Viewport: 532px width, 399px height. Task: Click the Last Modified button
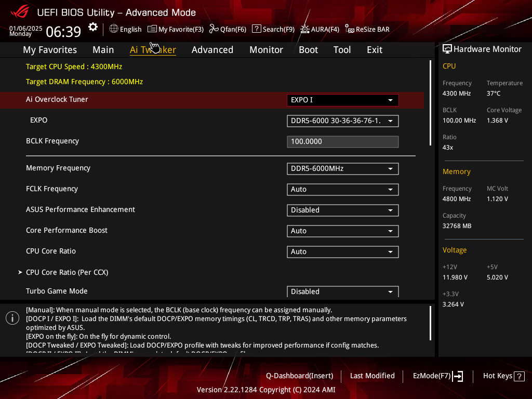[x=372, y=376]
